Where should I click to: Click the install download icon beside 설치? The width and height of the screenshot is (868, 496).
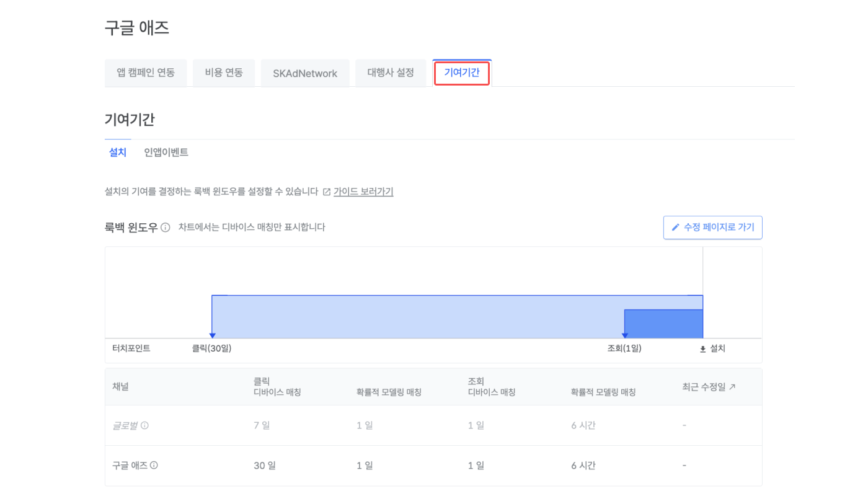point(702,349)
